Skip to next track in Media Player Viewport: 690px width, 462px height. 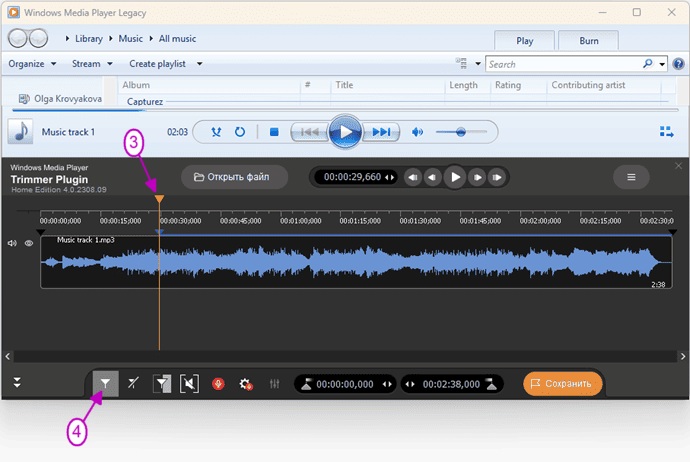(381, 132)
